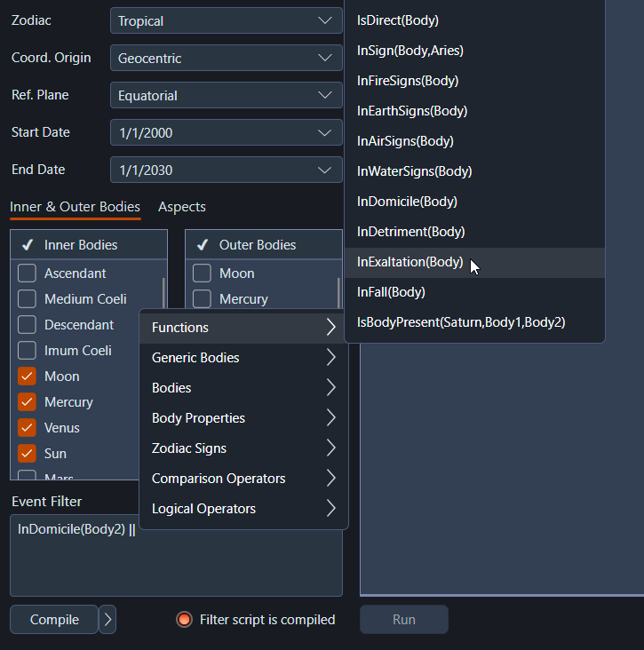
Task: Open the Start Date picker showing 1/1/2000
Action: (x=226, y=132)
